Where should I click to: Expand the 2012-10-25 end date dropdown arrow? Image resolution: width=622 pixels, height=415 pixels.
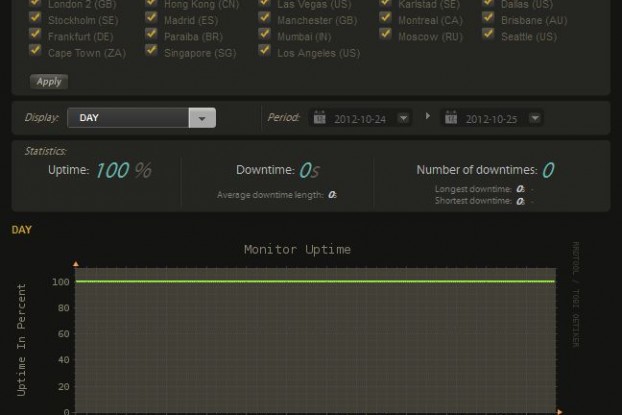[x=535, y=118]
